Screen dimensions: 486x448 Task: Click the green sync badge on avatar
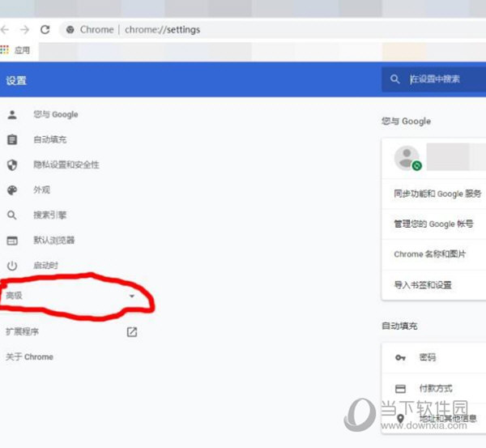pos(417,166)
